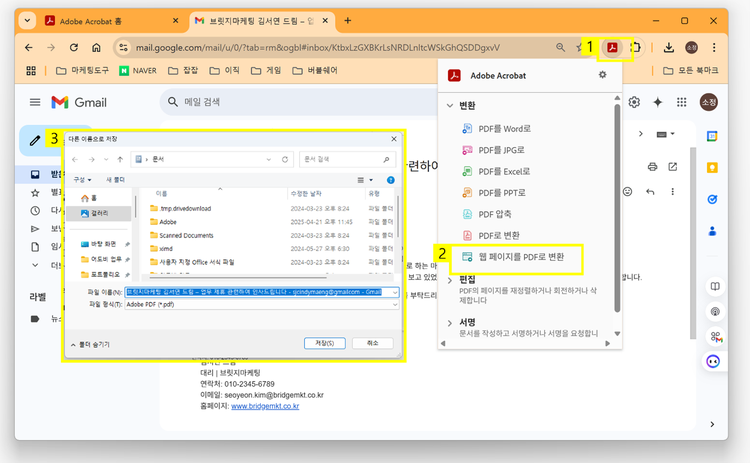Open Gmail settings gear icon
Viewport: 750px width, 463px height.
[634, 102]
